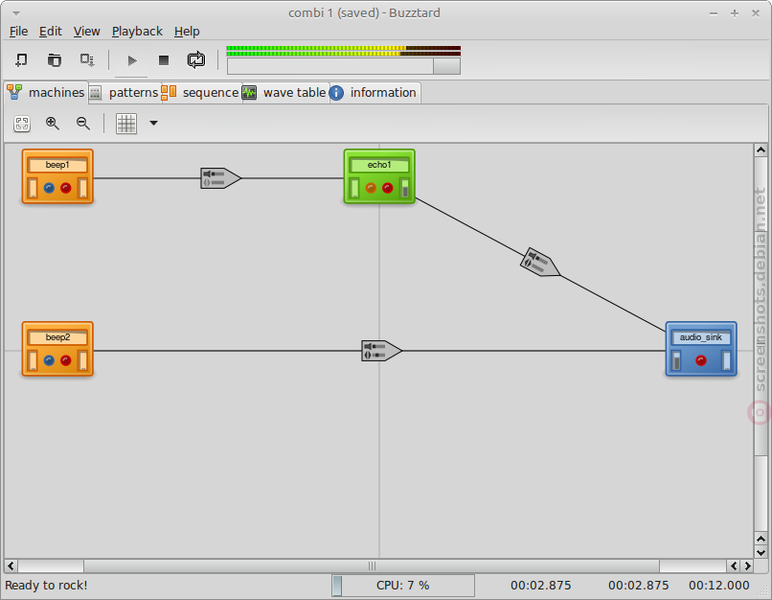Select the beep1 machine name label

58,165
